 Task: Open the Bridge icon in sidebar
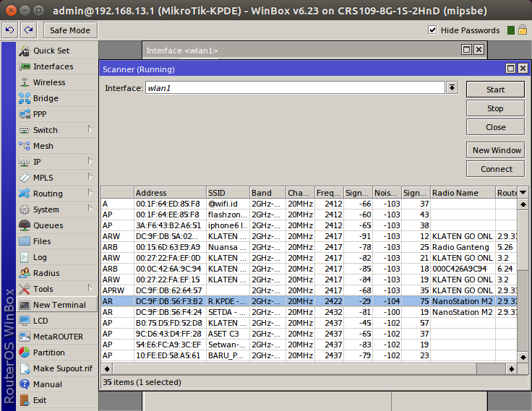[25, 98]
